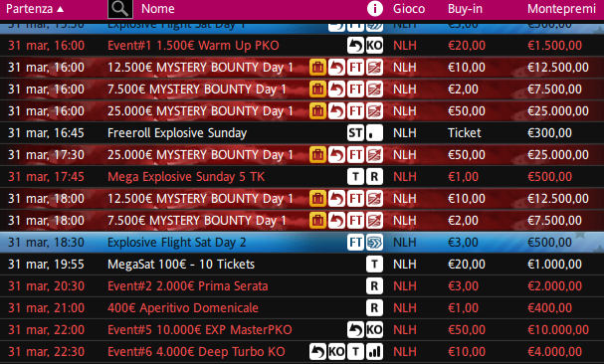Click the FT icon on Explosive Flight Sat Day 2

[355, 243]
